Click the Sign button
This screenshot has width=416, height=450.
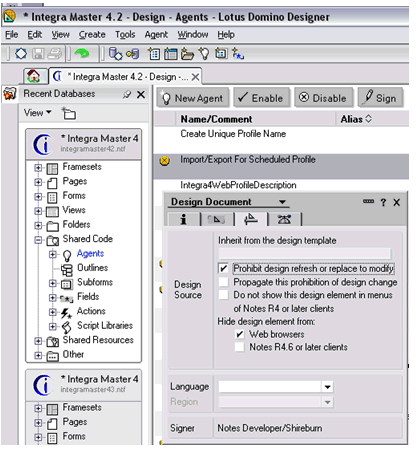pyautogui.click(x=380, y=98)
